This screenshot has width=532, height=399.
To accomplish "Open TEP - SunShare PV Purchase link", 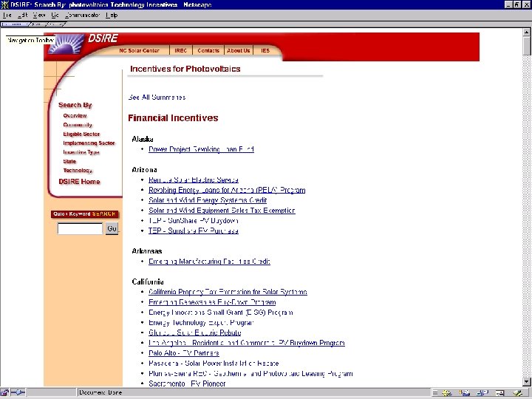I will coord(194,231).
